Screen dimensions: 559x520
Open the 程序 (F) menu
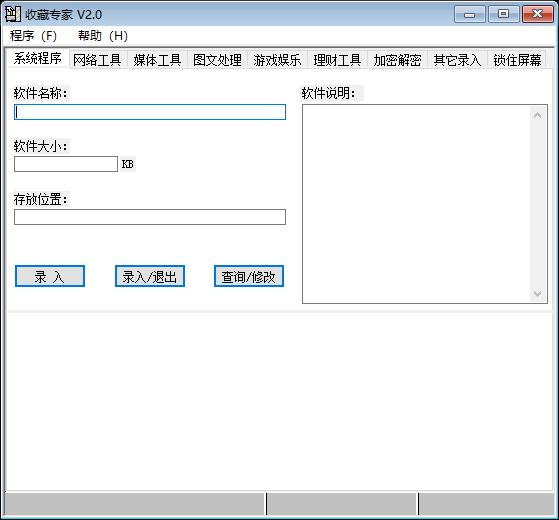pyautogui.click(x=34, y=36)
